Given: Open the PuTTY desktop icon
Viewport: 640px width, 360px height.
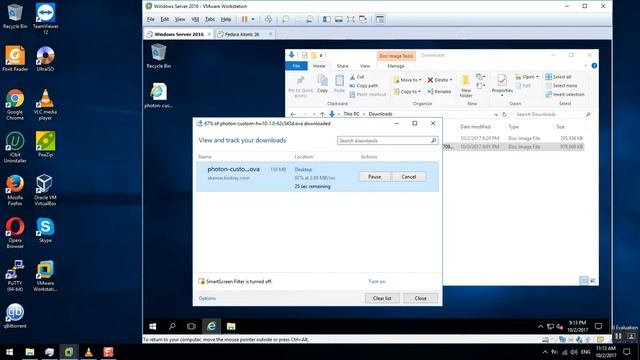Looking at the screenshot, I should click(x=15, y=276).
